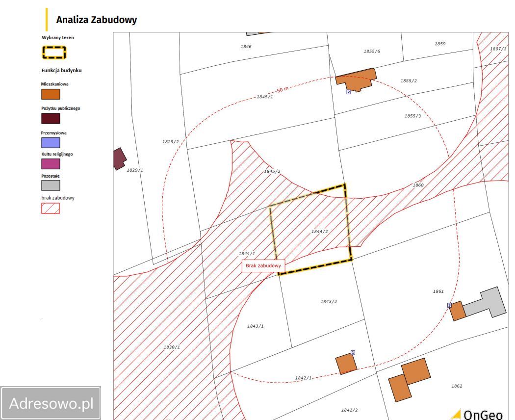Image resolution: width=515 pixels, height=420 pixels.
Task: Select parcel label 1860
Action: click(418, 185)
